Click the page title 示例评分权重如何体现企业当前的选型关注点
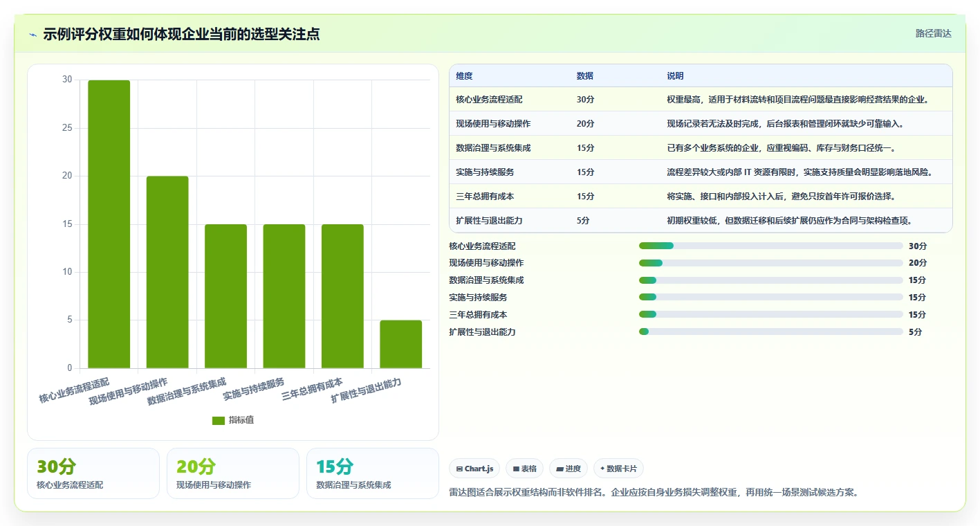980x526 pixels. [x=181, y=34]
